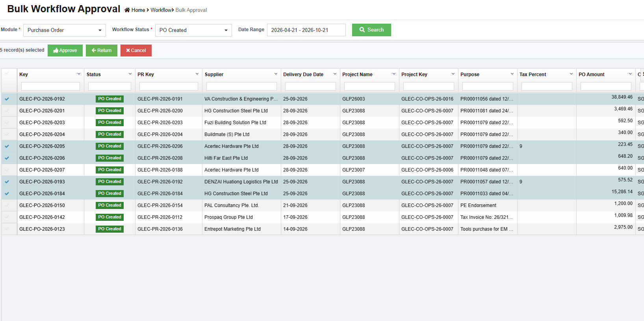Screen dimensions: 644x321
Task: Open the PO Amount column menu chevron
Action: [630, 74]
